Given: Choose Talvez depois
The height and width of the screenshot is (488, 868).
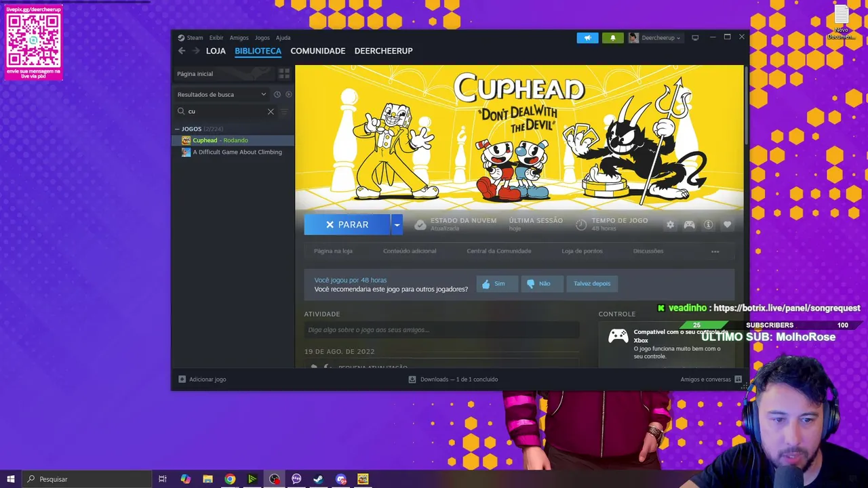Looking at the screenshot, I should (592, 283).
